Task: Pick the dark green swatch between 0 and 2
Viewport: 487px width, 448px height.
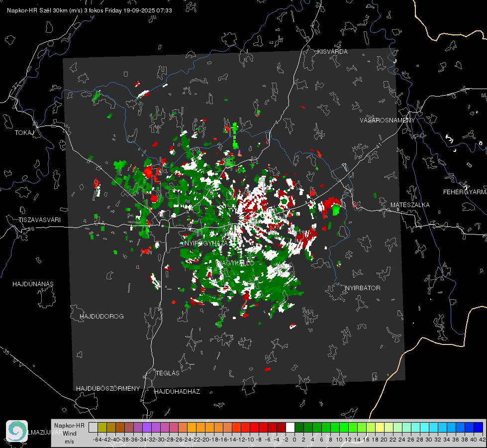Action: click(299, 427)
